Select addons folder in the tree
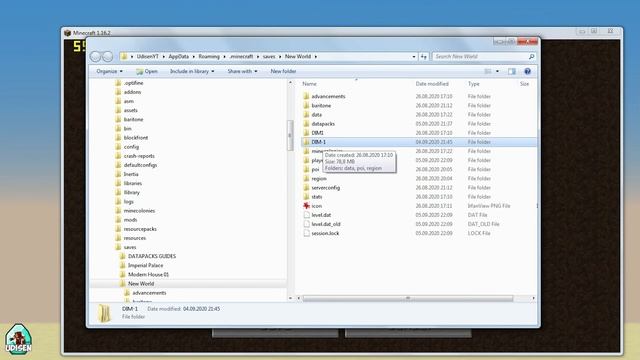This screenshot has height=360, width=640. click(x=132, y=92)
